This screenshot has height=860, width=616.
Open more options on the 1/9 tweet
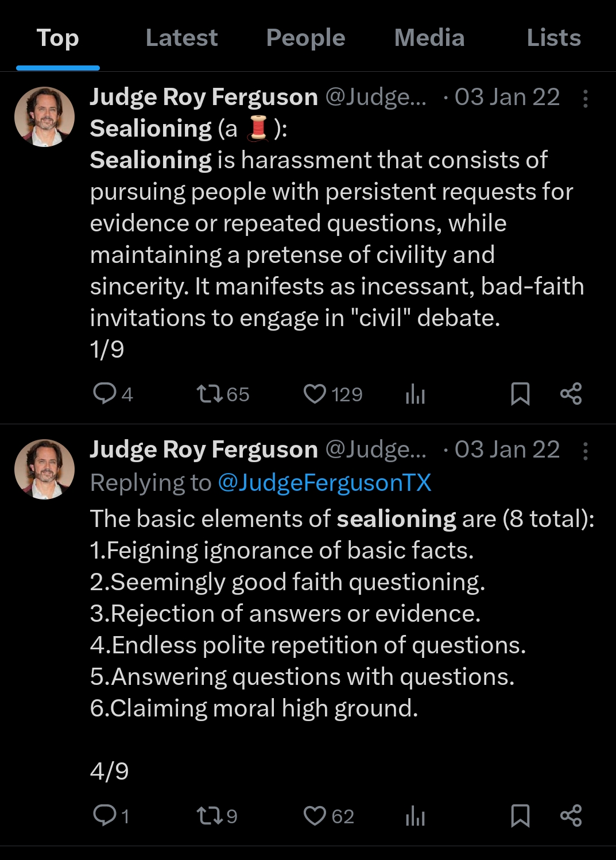pos(585,99)
